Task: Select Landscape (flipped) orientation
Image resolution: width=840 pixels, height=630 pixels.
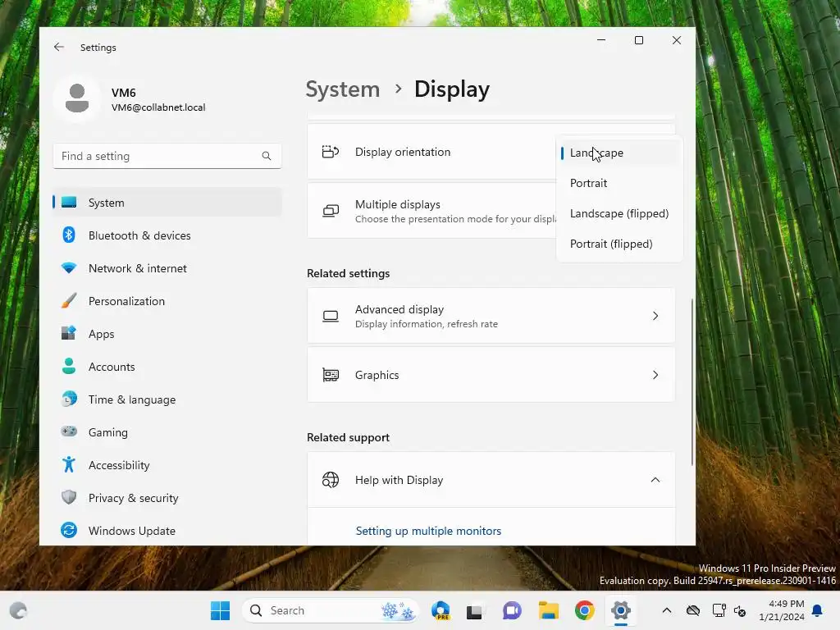Action: tap(619, 214)
